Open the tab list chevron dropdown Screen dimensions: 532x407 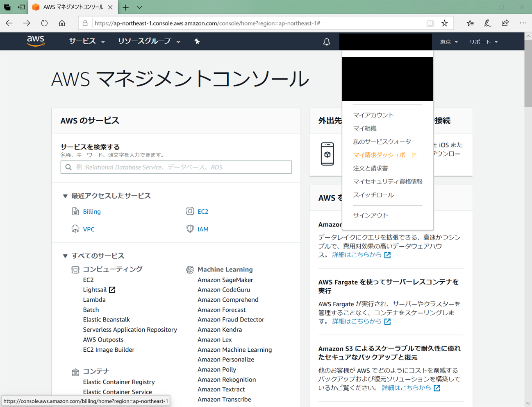(x=140, y=7)
